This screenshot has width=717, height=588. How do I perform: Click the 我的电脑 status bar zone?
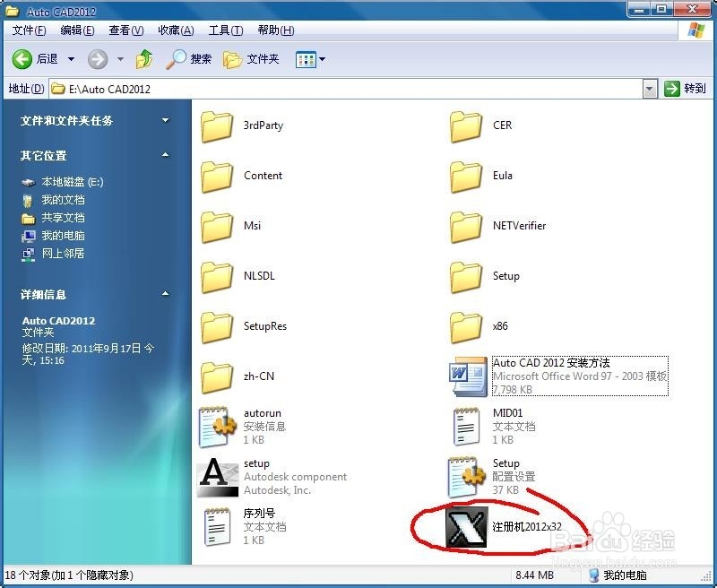click(618, 575)
